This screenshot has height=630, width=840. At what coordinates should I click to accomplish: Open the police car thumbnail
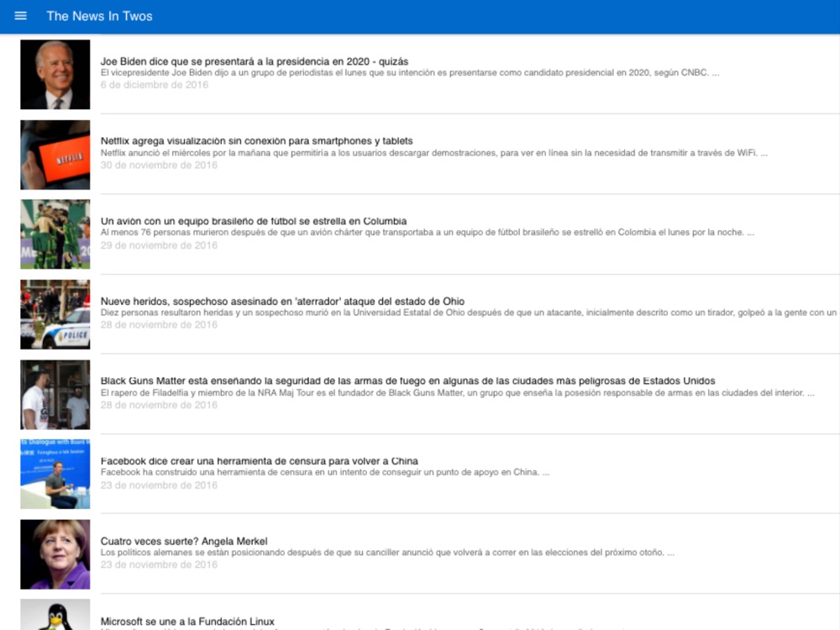click(x=55, y=314)
